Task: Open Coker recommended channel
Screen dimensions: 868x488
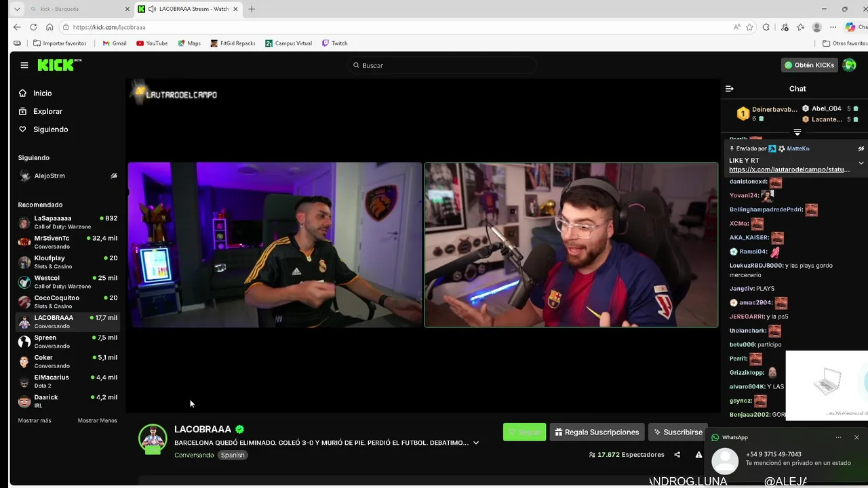Action: click(68, 361)
